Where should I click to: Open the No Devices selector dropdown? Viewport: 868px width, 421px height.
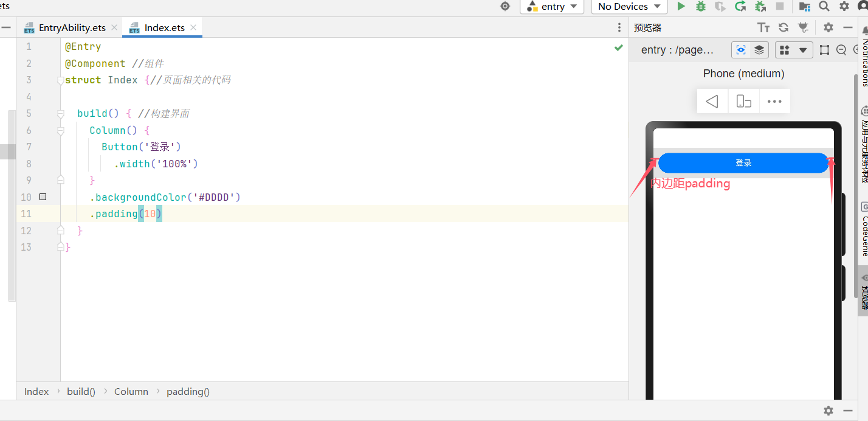click(x=629, y=6)
